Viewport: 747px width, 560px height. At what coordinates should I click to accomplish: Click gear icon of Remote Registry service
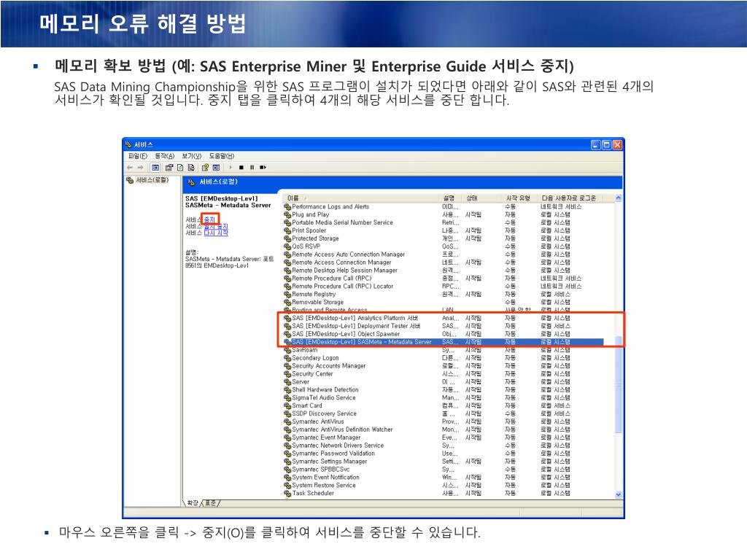(x=287, y=295)
